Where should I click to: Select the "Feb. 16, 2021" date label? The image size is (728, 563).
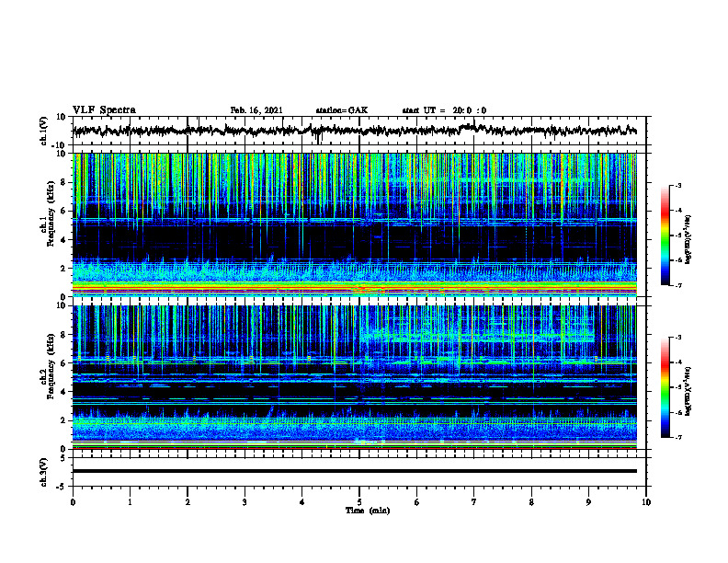(x=256, y=110)
